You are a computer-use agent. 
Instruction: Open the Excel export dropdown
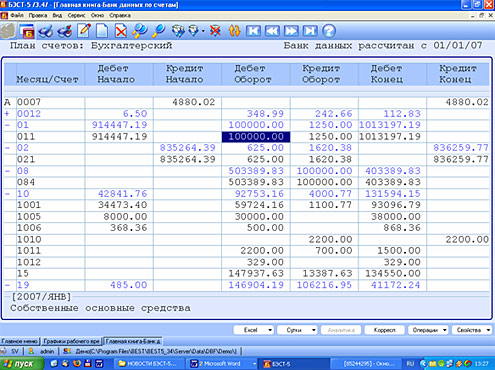coord(253,330)
